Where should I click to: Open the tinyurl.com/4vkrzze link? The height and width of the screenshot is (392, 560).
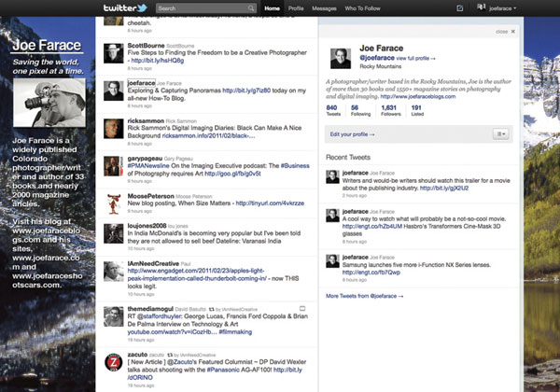click(270, 203)
